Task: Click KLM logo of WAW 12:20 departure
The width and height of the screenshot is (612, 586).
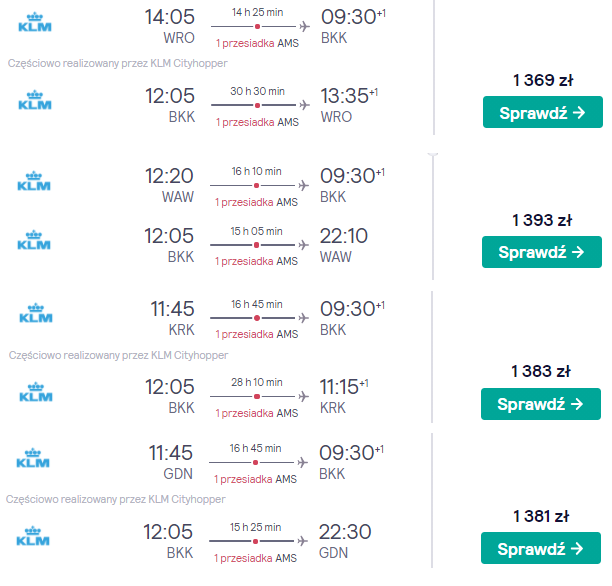Action: pyautogui.click(x=34, y=181)
